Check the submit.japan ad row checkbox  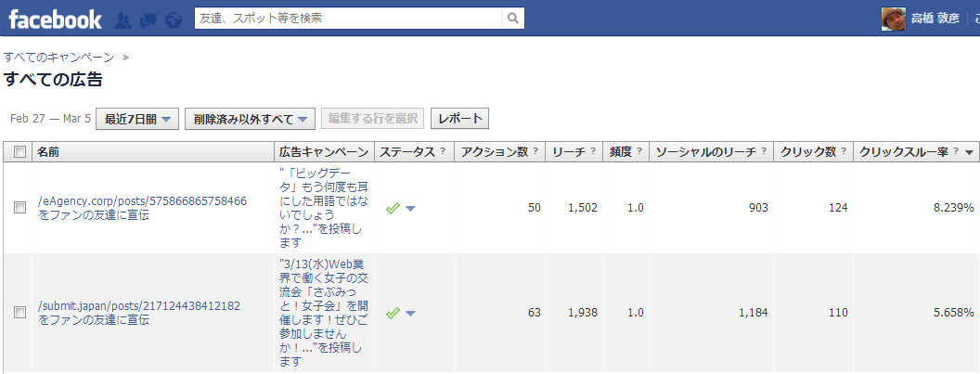(19, 313)
